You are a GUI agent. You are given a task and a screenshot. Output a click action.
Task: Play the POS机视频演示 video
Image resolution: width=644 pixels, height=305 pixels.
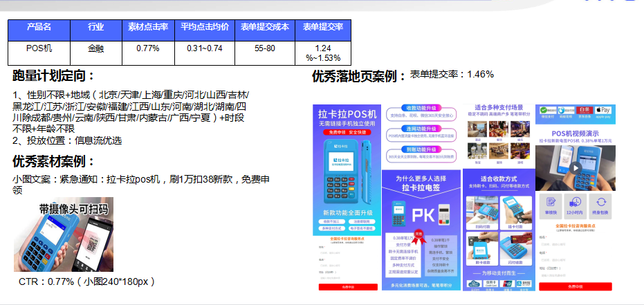pos(576,168)
